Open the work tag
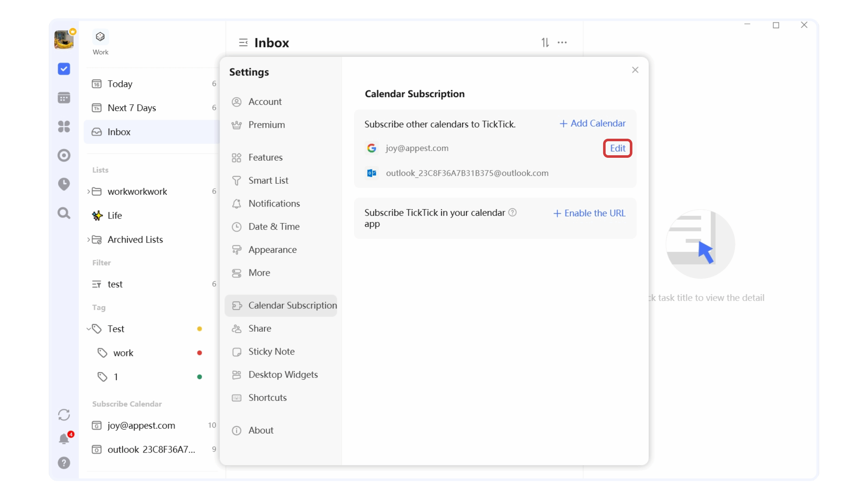Screen dimensions: 868x495 click(152, 353)
